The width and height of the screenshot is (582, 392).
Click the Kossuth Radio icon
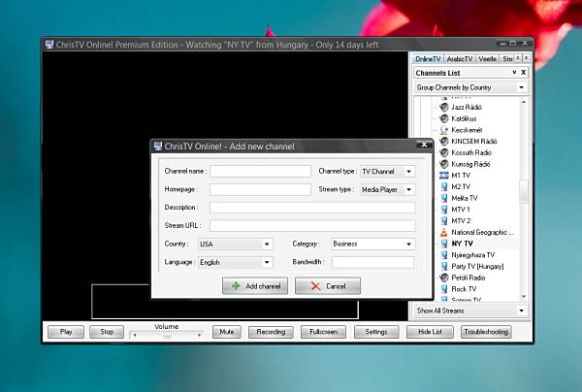[x=444, y=152]
